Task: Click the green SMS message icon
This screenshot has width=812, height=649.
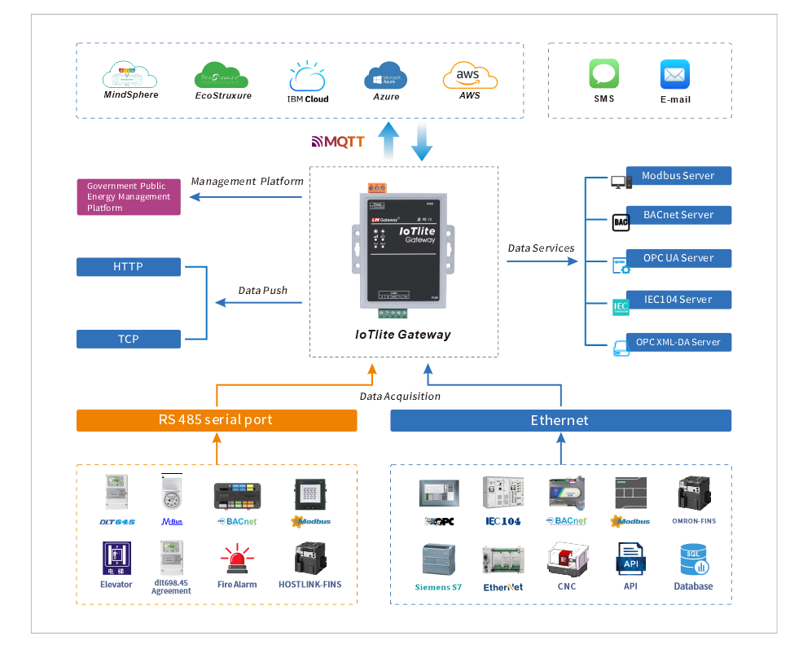Action: (x=604, y=73)
